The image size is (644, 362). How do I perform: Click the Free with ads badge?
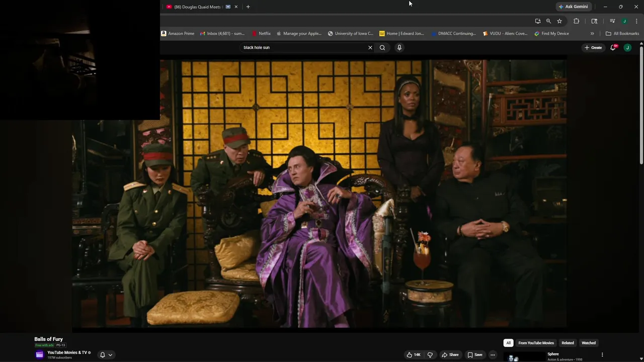click(44, 345)
